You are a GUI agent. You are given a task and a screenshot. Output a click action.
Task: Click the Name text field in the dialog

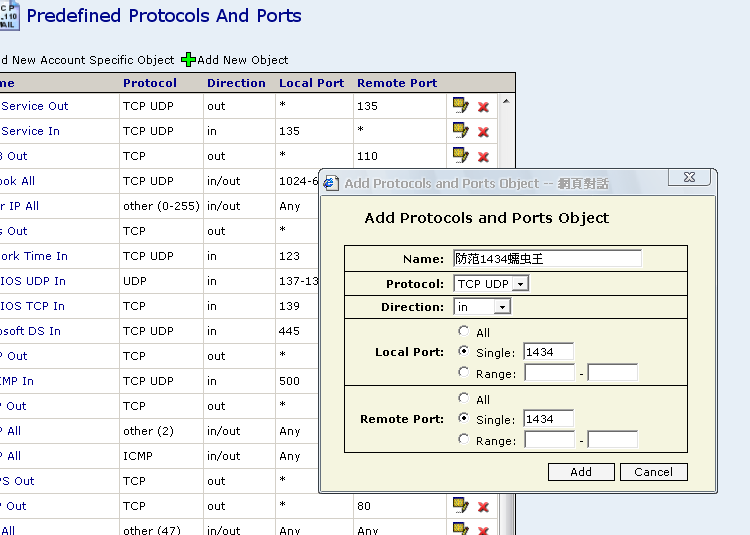click(x=546, y=259)
